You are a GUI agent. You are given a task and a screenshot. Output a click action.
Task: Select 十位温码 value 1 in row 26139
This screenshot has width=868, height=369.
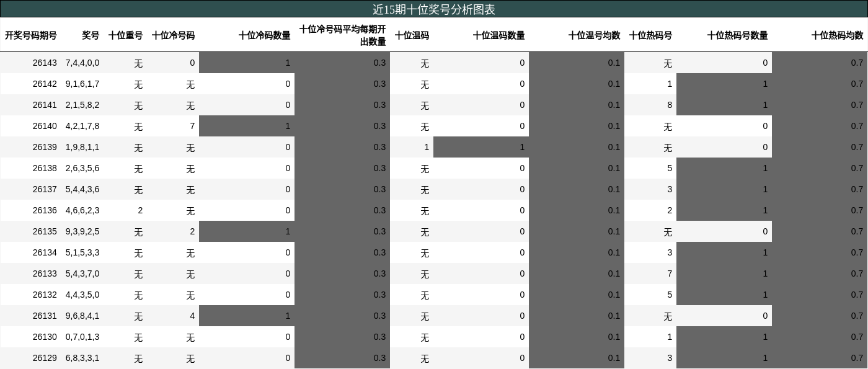coord(427,147)
